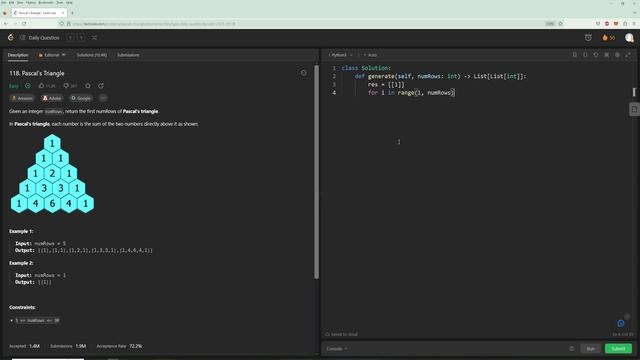
Task: Reload the page in Firefox
Action: pyautogui.click(x=24, y=24)
